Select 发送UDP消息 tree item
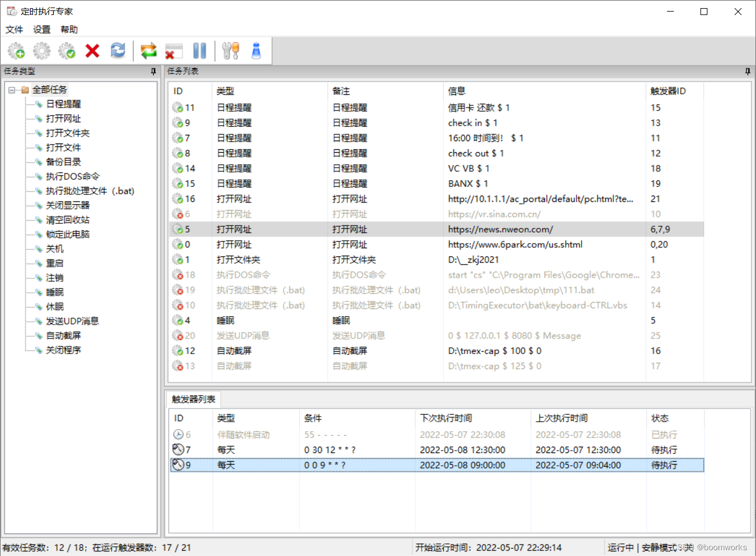The width and height of the screenshot is (756, 556). coord(72,321)
